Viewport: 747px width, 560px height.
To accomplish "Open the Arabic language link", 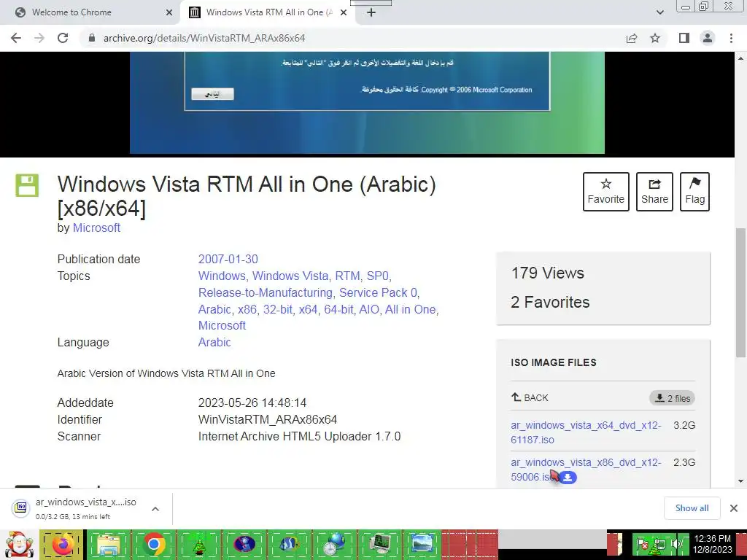I will click(x=214, y=342).
